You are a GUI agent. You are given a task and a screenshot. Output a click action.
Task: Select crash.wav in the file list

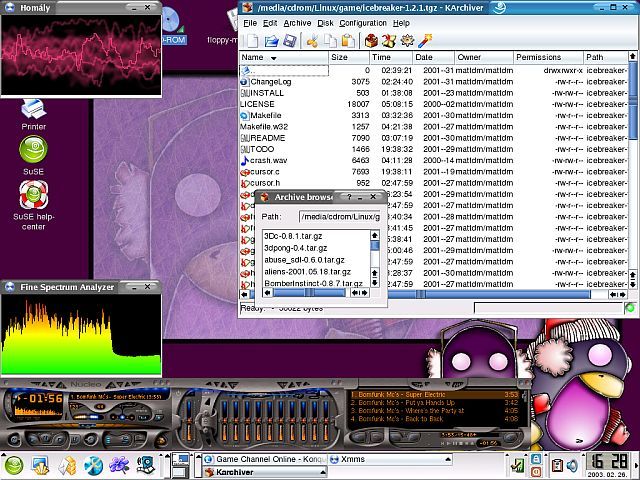point(268,160)
